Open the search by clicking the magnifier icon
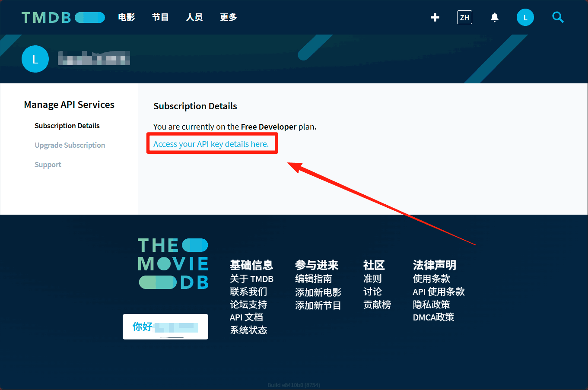 tap(558, 17)
